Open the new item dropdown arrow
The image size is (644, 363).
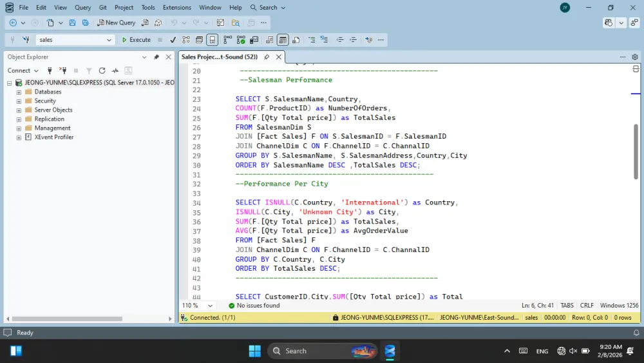pyautogui.click(x=61, y=23)
